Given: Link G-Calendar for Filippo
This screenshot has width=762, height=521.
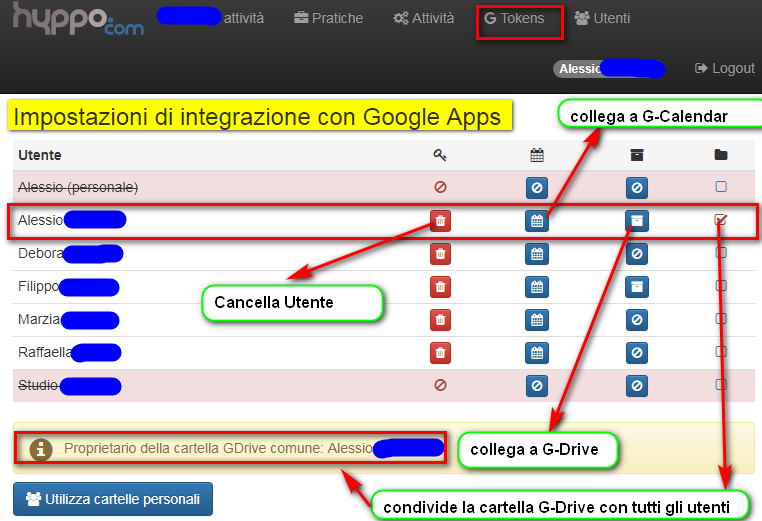Looking at the screenshot, I should 537,287.
